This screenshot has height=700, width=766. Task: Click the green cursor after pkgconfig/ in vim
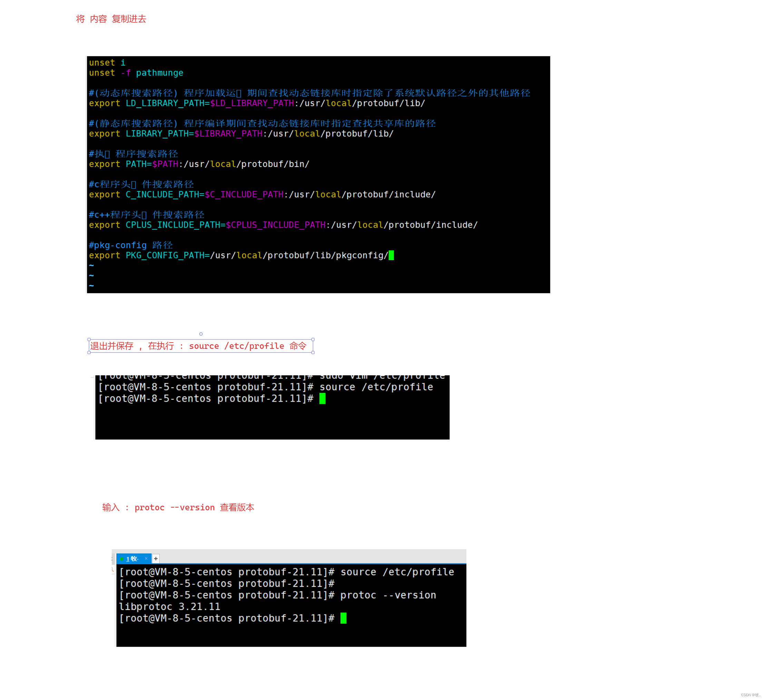tap(391, 255)
